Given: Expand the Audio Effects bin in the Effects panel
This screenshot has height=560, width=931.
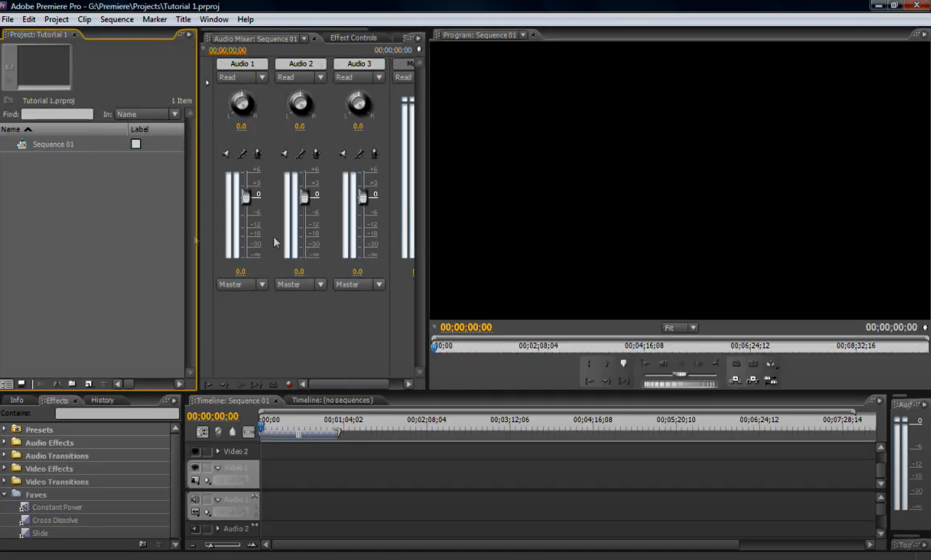Looking at the screenshot, I should pos(4,442).
